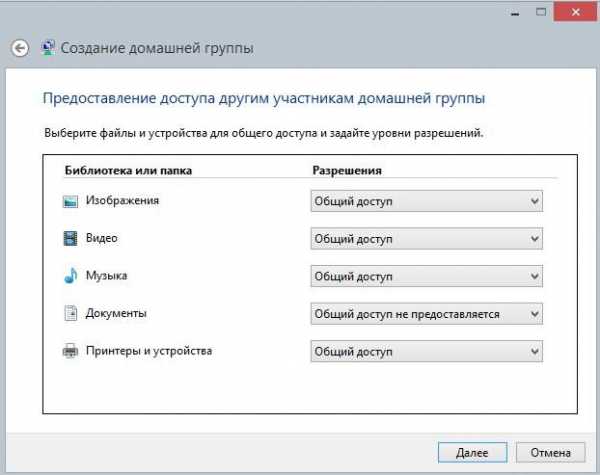
Task: Open the Документы sharing dropdown
Action: pyautogui.click(x=427, y=314)
